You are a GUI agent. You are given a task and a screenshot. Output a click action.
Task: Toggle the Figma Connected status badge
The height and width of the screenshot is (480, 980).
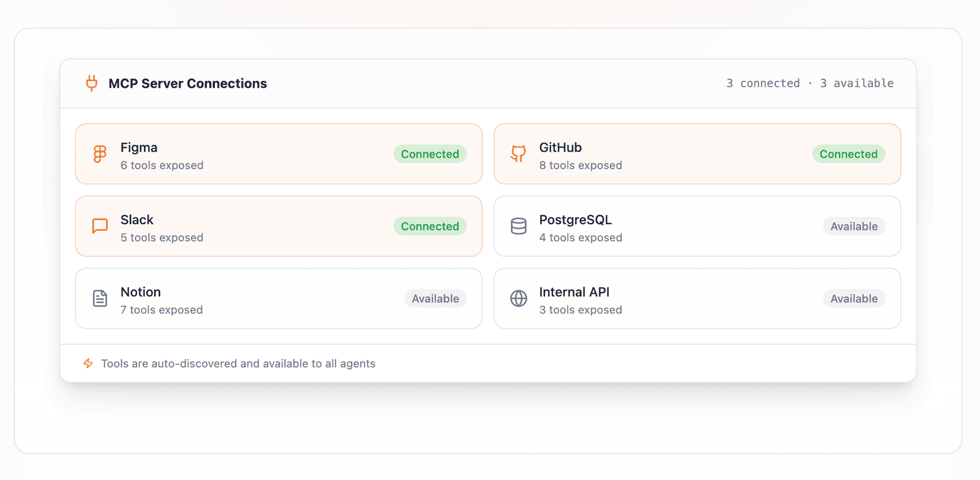430,154
